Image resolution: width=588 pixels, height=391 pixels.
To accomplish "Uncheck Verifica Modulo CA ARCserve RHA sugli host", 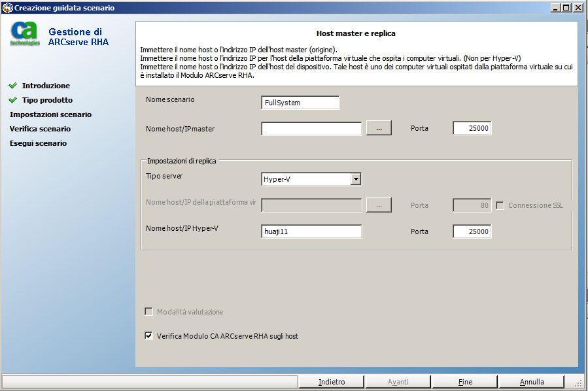I will pyautogui.click(x=149, y=335).
